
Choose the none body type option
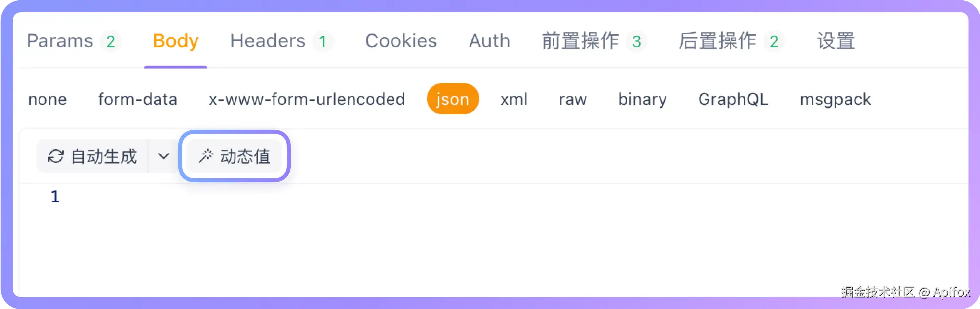47,99
